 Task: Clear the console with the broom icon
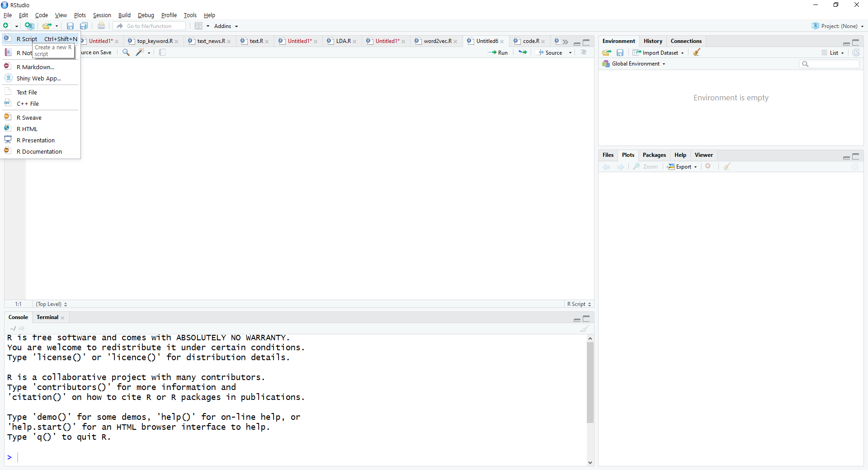585,329
